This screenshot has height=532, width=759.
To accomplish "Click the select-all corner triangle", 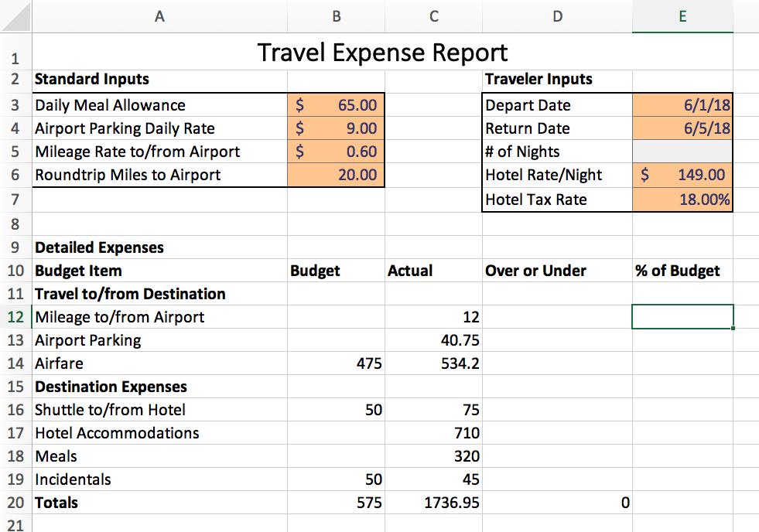I will pos(16,16).
